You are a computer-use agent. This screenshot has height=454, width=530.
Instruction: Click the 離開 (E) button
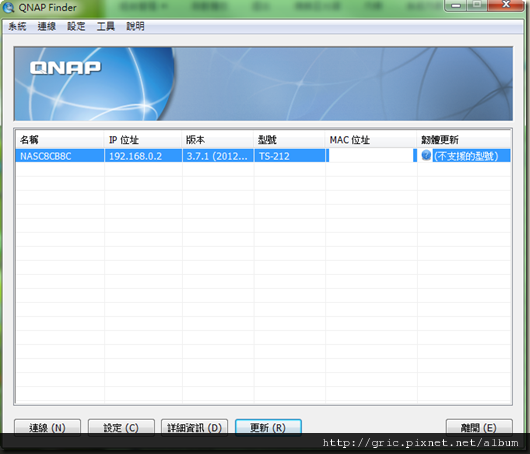[479, 427]
